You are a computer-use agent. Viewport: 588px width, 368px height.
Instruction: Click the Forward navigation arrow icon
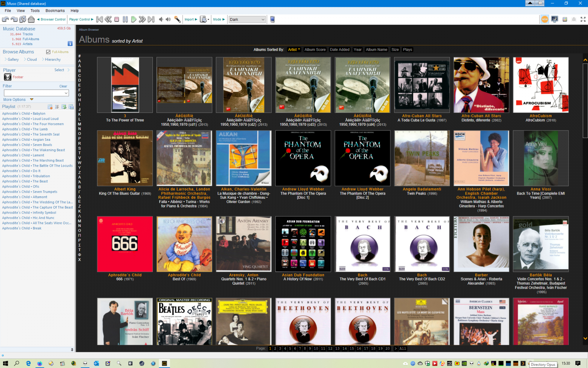[x=14, y=19]
